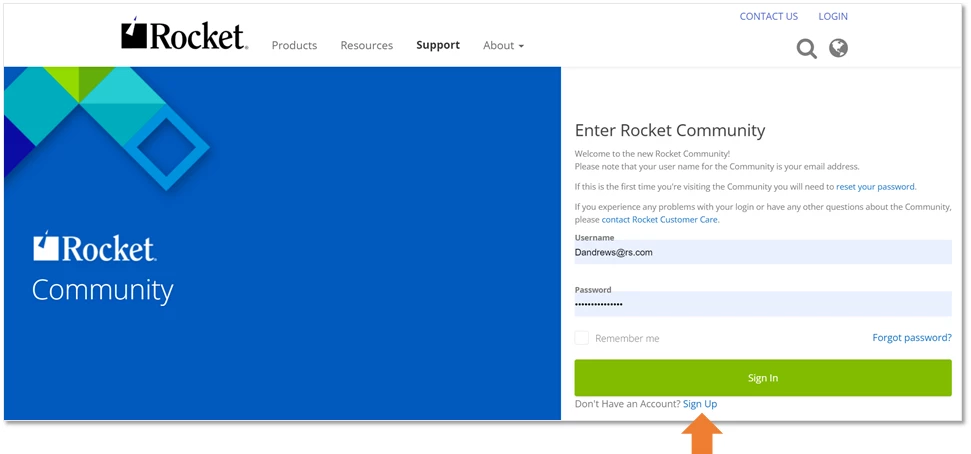Click the green Sign In button
The image size is (971, 454).
763,378
